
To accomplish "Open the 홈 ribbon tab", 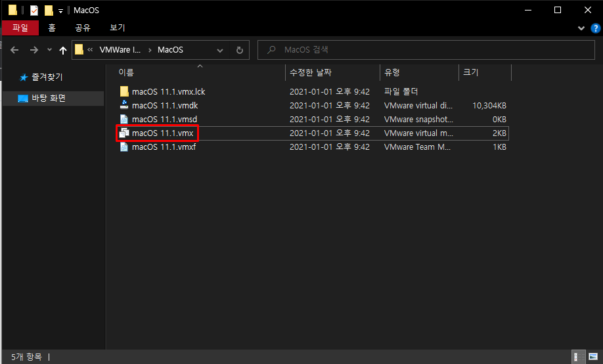I will pyautogui.click(x=52, y=28).
